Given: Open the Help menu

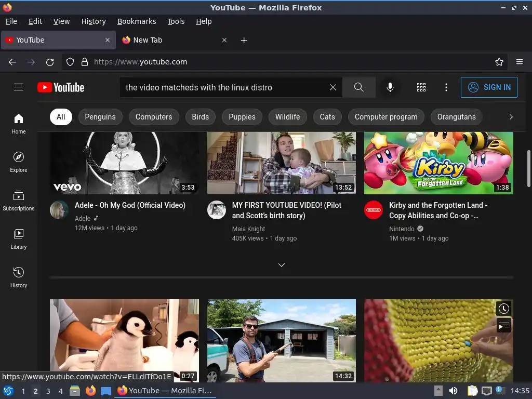Looking at the screenshot, I should tap(204, 21).
